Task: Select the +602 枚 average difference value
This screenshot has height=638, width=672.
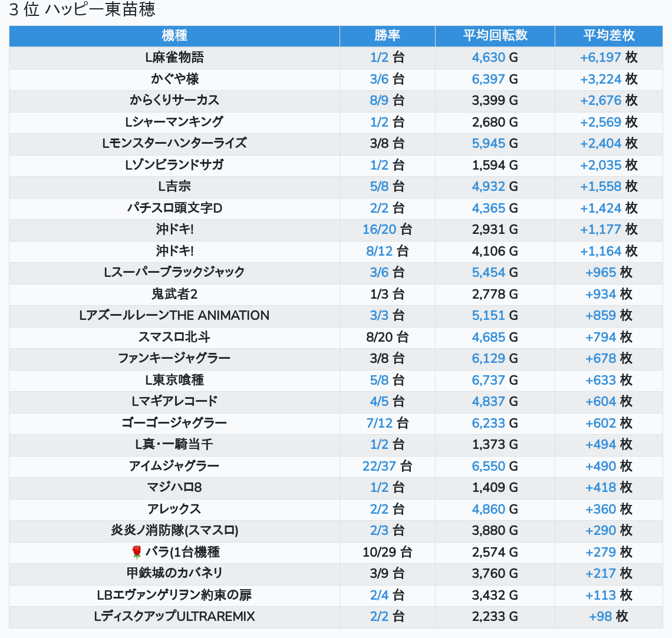Action: click(x=608, y=423)
